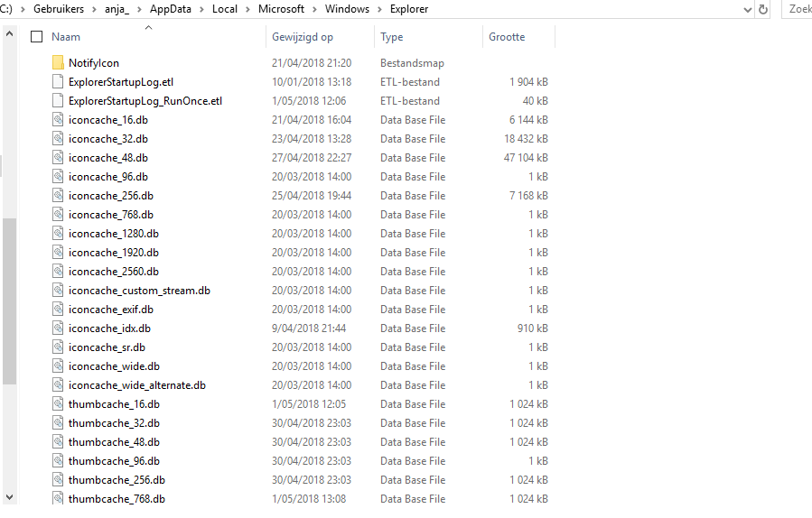This screenshot has height=518, width=812.
Task: Sort files by the Grootte column
Action: (507, 37)
